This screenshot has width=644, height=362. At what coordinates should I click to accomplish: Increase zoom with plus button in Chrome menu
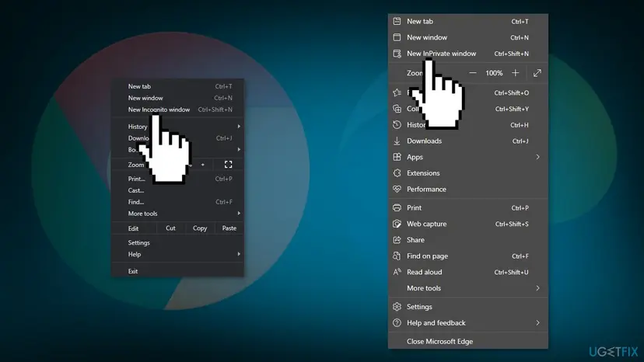(202, 165)
